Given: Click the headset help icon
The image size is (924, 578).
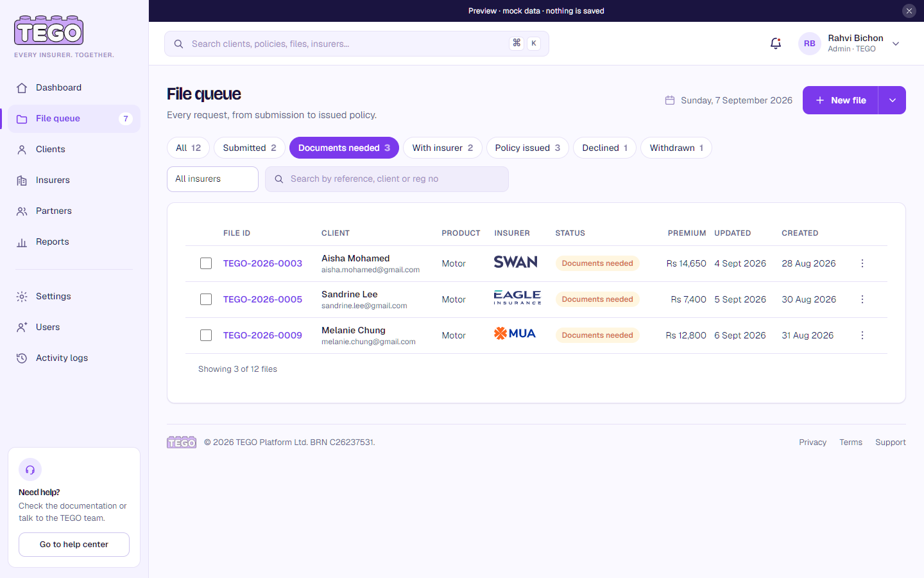Looking at the screenshot, I should pyautogui.click(x=30, y=470).
